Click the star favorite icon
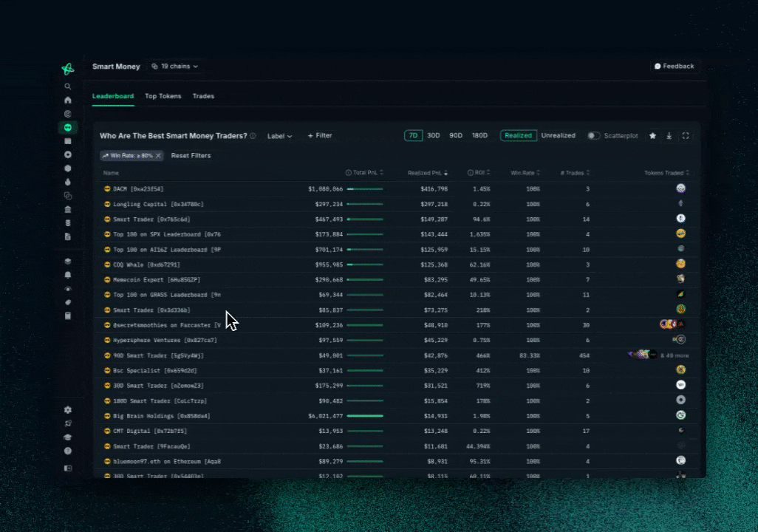The width and height of the screenshot is (758, 532). click(x=652, y=136)
